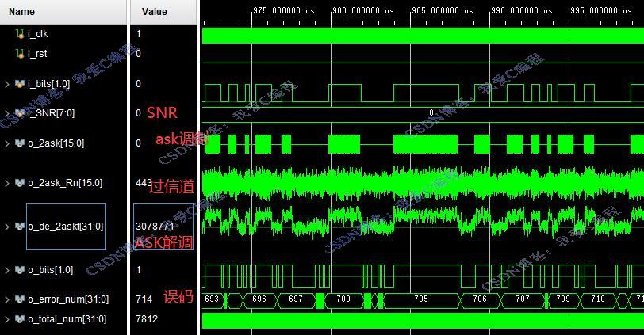Click the o_error_num[31:0] bus icon

[x=20, y=299]
